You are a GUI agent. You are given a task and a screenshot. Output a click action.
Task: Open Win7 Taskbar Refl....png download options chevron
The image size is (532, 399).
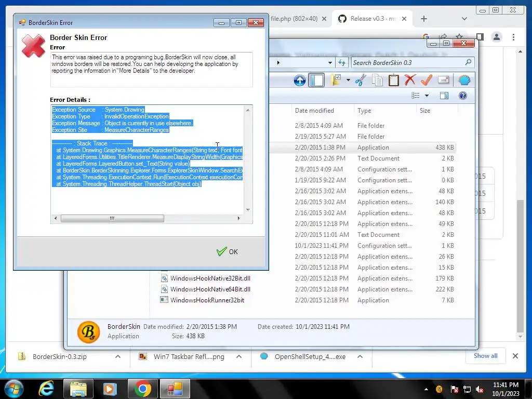coord(239,356)
